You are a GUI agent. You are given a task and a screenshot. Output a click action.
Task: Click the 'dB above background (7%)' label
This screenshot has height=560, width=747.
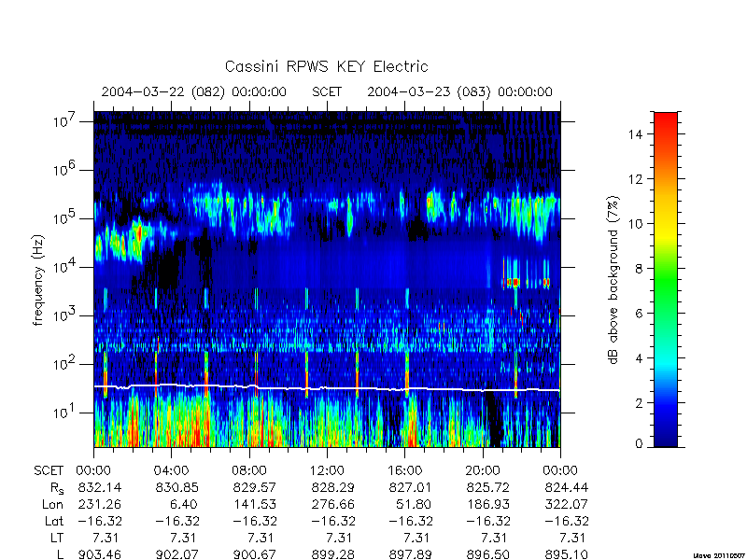613,280
